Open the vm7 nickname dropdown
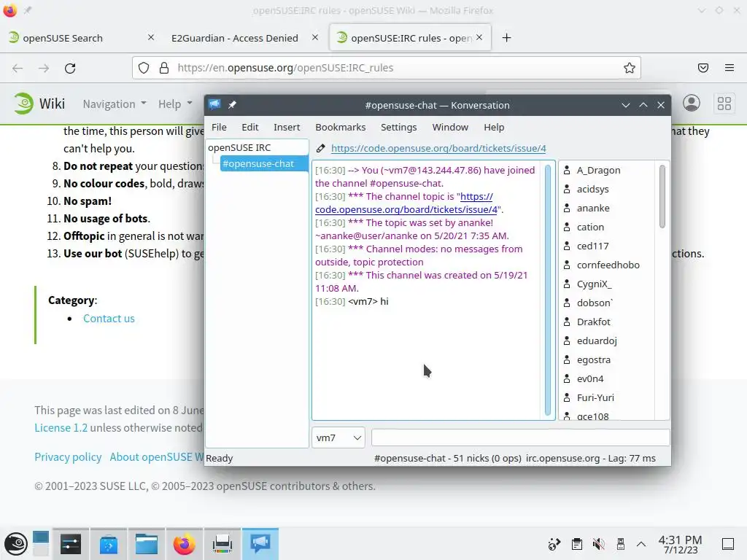The width and height of the screenshot is (747, 560). (338, 437)
